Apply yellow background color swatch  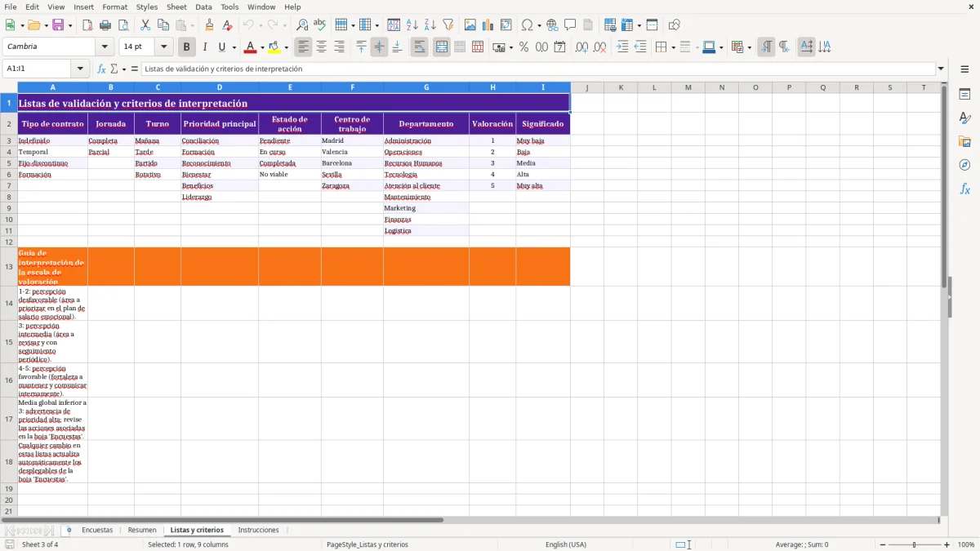coord(274,47)
